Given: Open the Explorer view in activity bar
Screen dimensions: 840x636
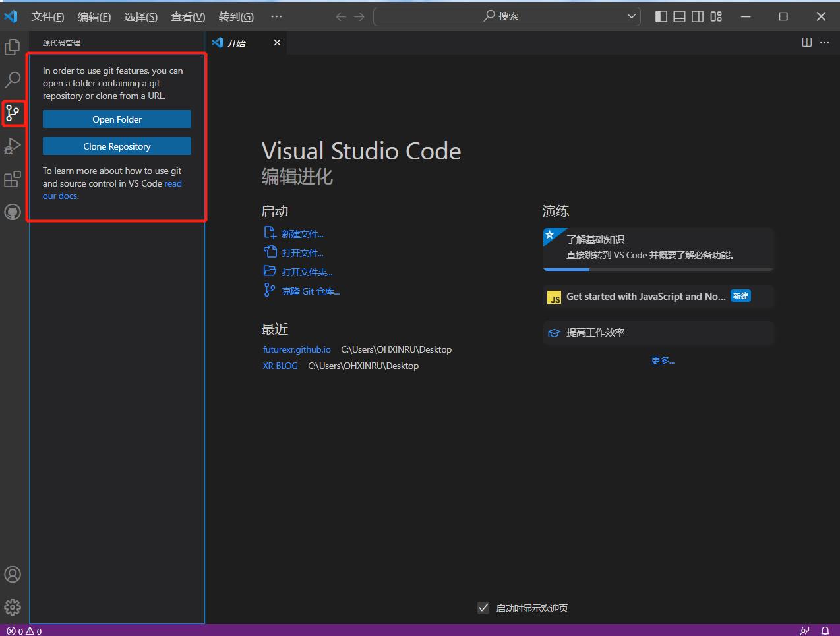Looking at the screenshot, I should (13, 47).
